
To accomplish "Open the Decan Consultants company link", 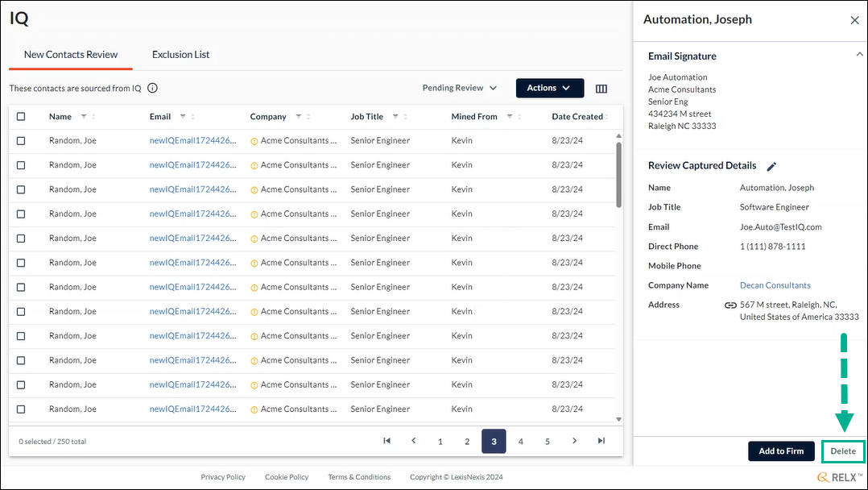I will 775,285.
